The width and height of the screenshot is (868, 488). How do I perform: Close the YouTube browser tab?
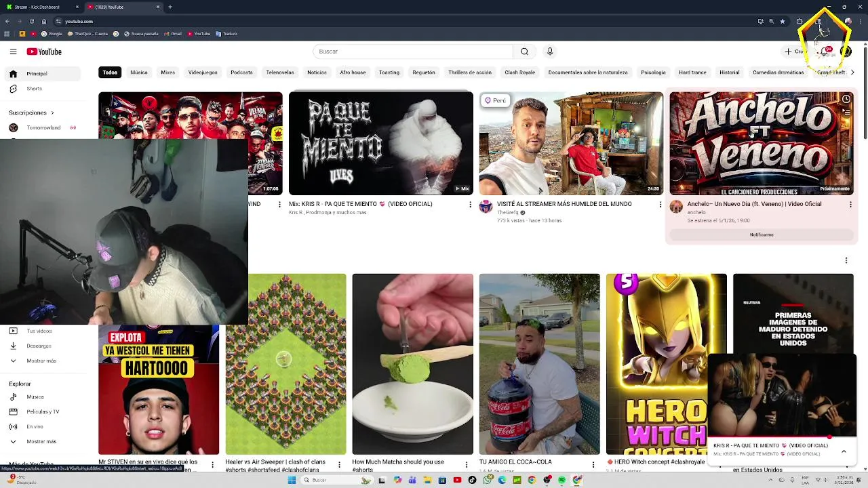pyautogui.click(x=158, y=7)
